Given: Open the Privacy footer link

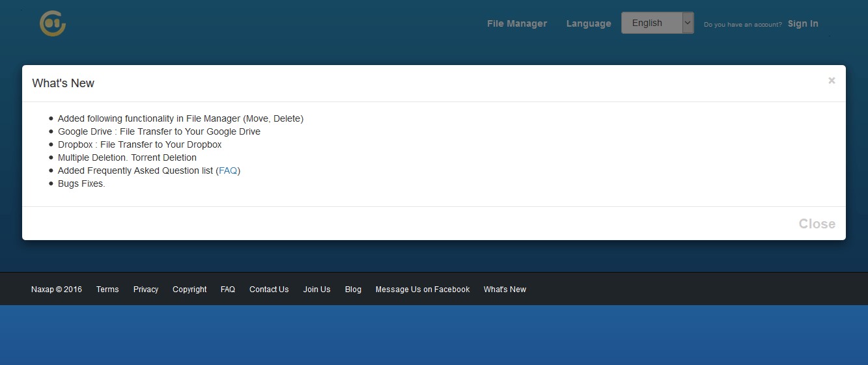Looking at the screenshot, I should point(146,290).
